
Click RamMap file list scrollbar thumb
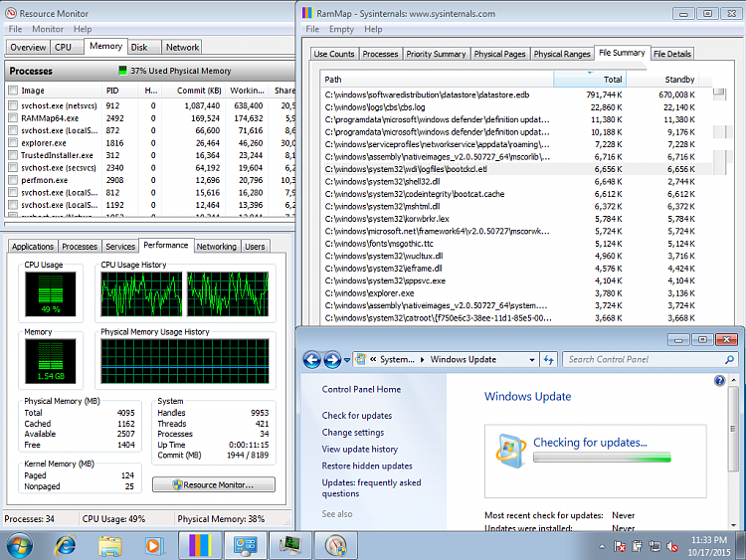tap(719, 93)
